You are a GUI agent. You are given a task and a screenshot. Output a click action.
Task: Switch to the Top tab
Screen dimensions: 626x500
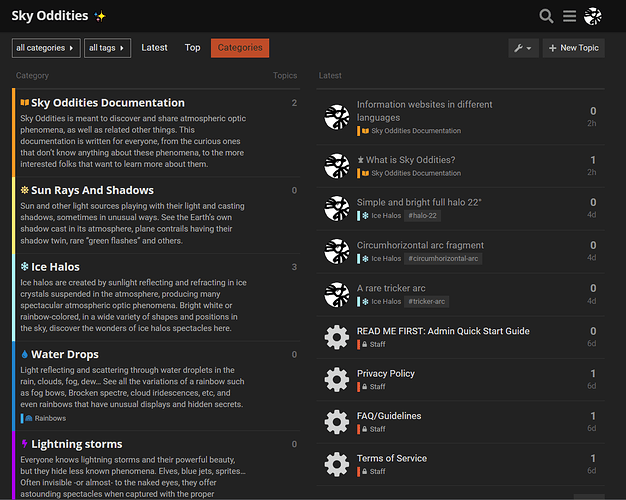tap(192, 48)
